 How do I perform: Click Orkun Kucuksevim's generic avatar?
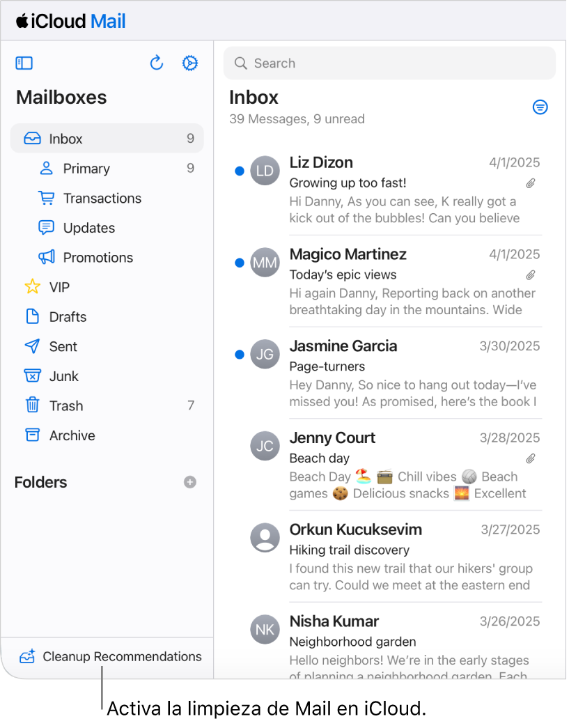265,538
